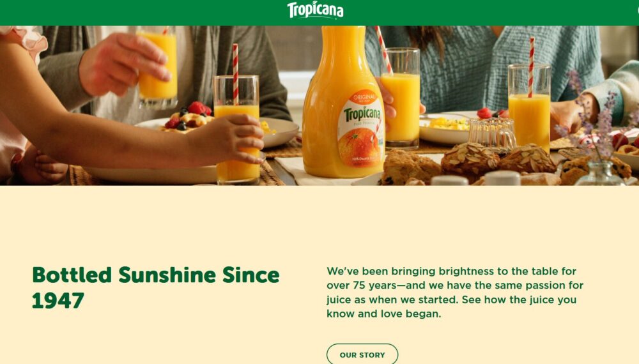Click the far-right juice glass with striped straw

(529, 108)
